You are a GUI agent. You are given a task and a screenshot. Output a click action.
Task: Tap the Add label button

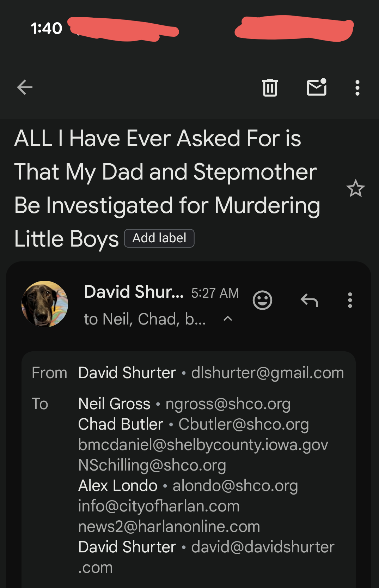pos(159,238)
